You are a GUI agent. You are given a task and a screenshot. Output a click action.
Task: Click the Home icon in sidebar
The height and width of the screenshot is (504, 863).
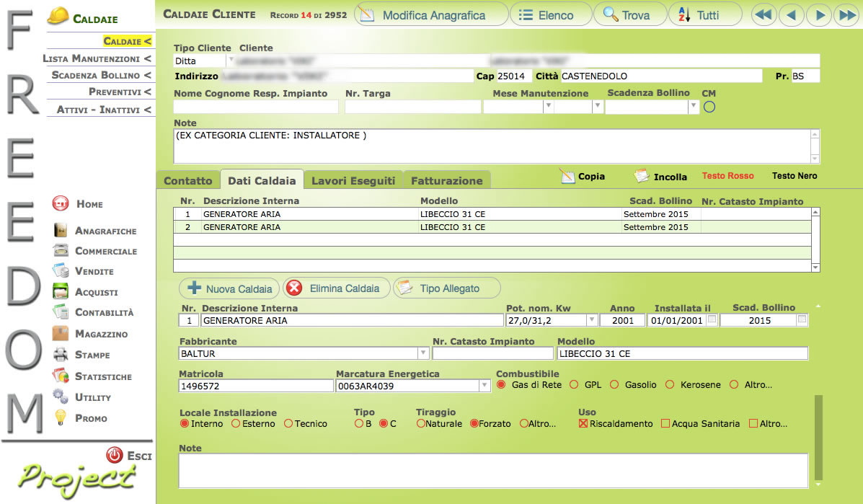tap(61, 204)
